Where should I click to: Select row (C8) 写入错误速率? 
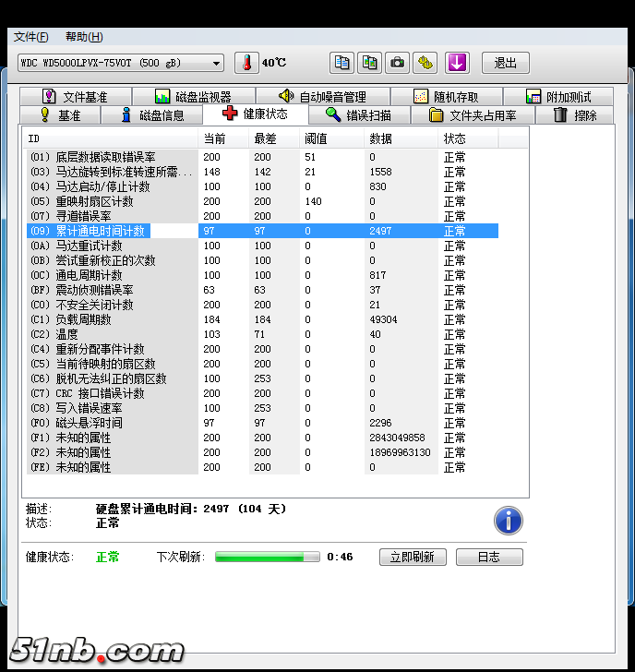[262, 408]
